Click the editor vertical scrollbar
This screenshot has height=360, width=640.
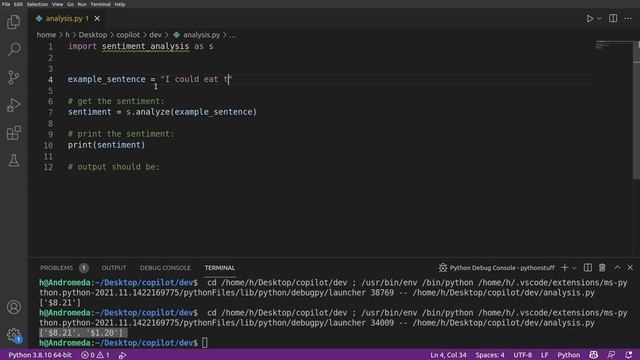click(x=636, y=110)
